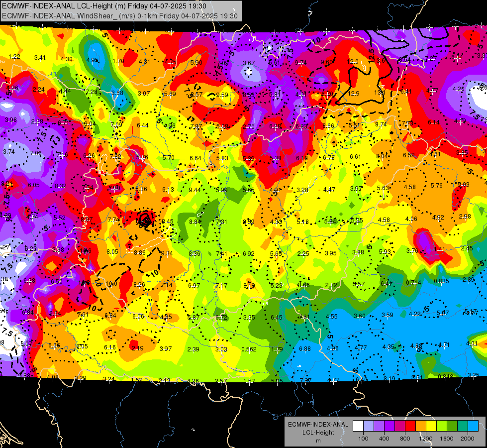
Task: Click the legend unit label m
Action: click(x=318, y=441)
